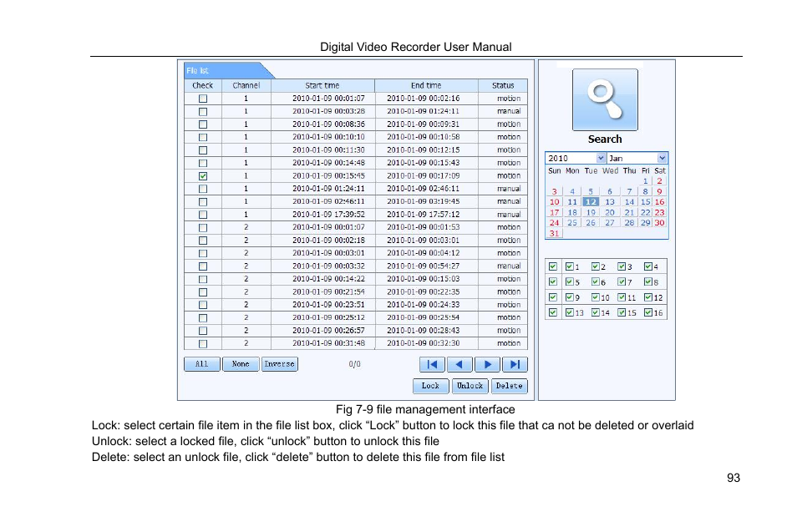Jump to first page of file list
797x532 pixels.
coord(432,364)
